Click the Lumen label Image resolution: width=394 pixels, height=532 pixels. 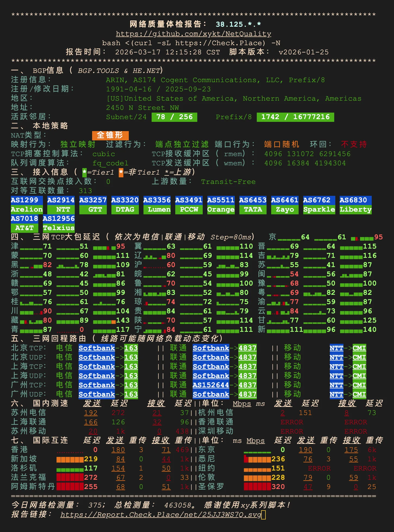tap(157, 209)
